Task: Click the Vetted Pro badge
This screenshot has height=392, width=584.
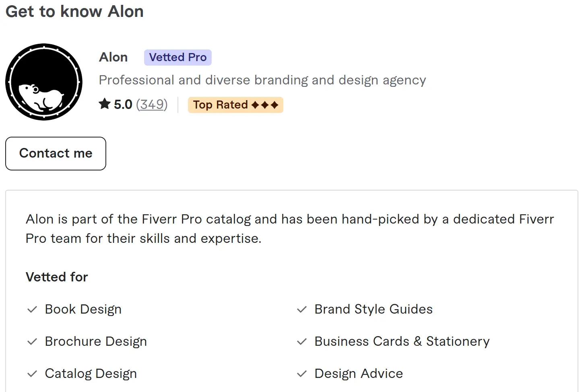Action: [177, 57]
